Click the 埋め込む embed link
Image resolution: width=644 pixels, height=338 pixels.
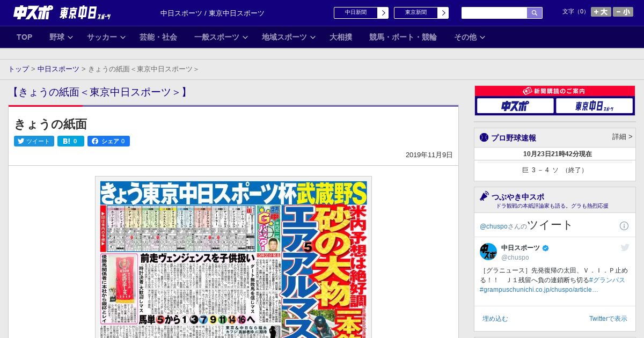(495, 319)
